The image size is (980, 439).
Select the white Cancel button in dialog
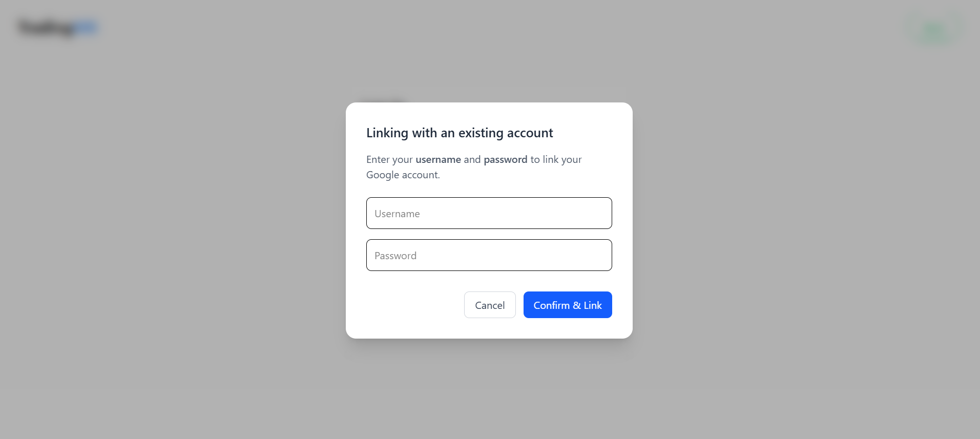tap(489, 305)
